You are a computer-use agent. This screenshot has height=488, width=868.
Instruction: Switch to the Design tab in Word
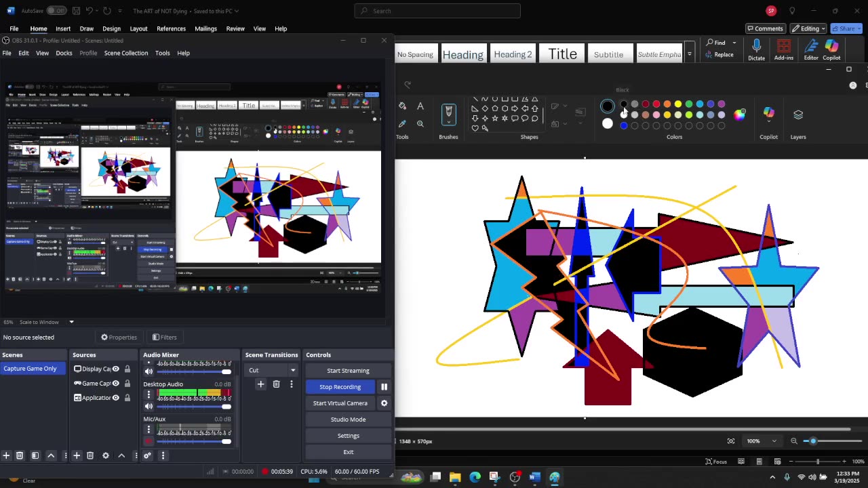pos(111,28)
